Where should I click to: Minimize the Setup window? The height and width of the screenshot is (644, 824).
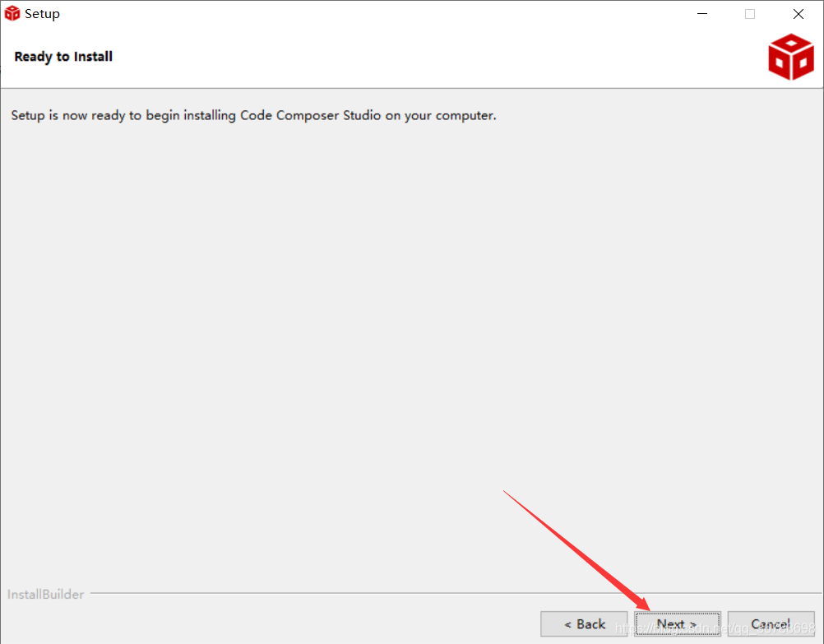pos(702,14)
